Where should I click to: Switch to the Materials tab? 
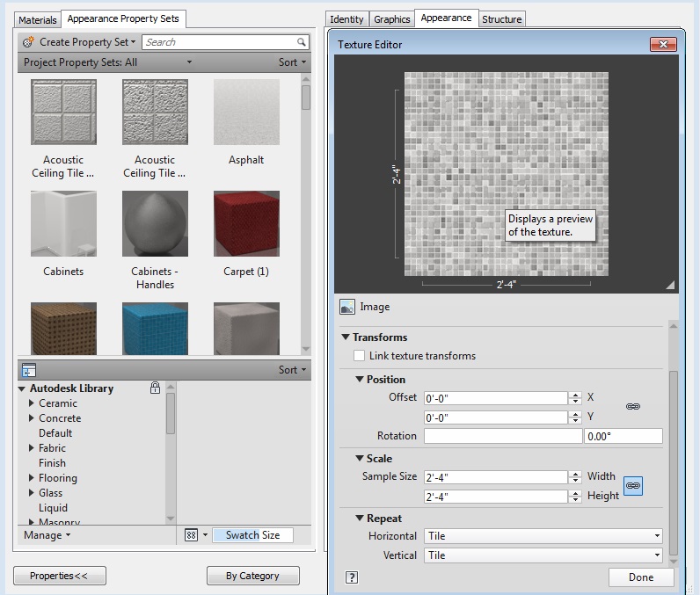[38, 19]
